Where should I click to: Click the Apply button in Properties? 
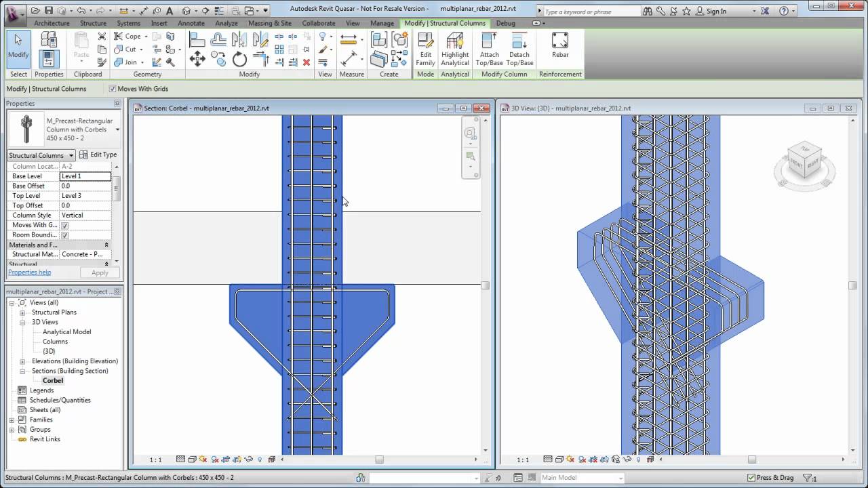pos(100,272)
